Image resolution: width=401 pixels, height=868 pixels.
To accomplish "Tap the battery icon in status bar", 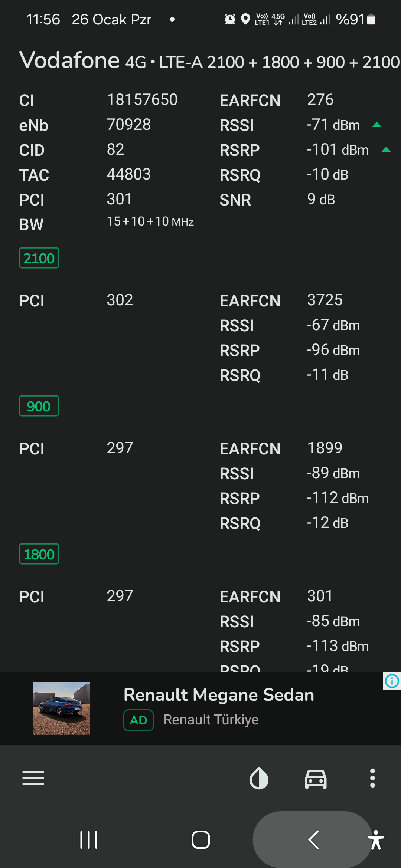I will point(371,19).
